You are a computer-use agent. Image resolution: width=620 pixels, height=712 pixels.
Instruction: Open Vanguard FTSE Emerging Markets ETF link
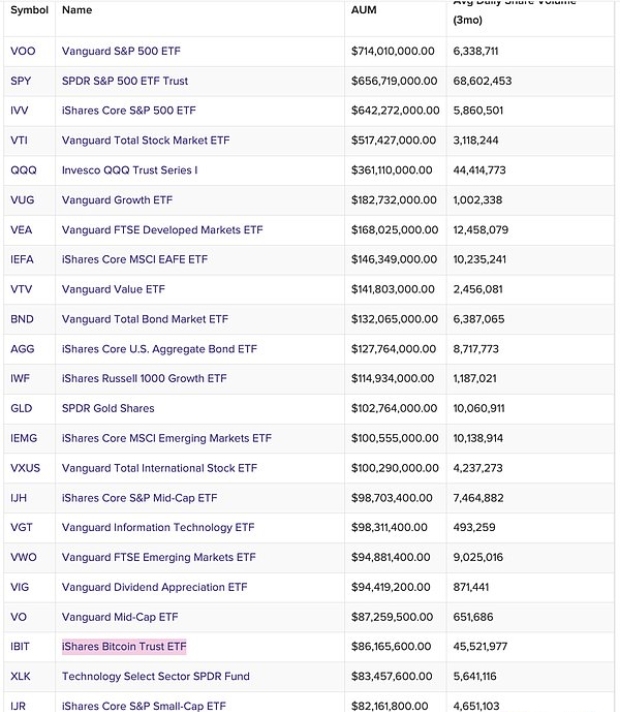tap(159, 557)
